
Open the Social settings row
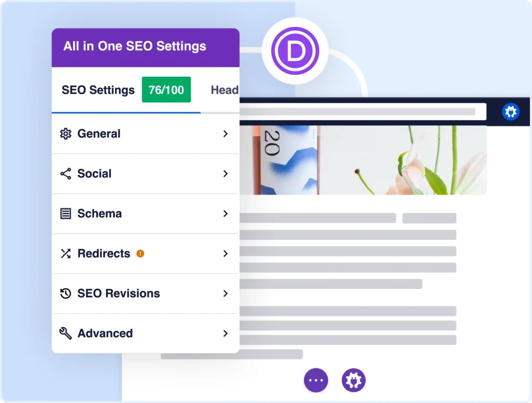[x=145, y=174]
